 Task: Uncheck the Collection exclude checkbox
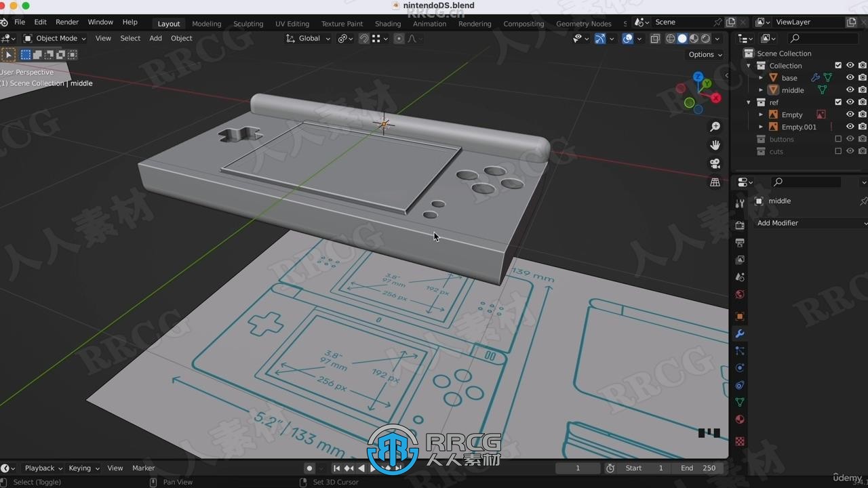[x=838, y=66]
